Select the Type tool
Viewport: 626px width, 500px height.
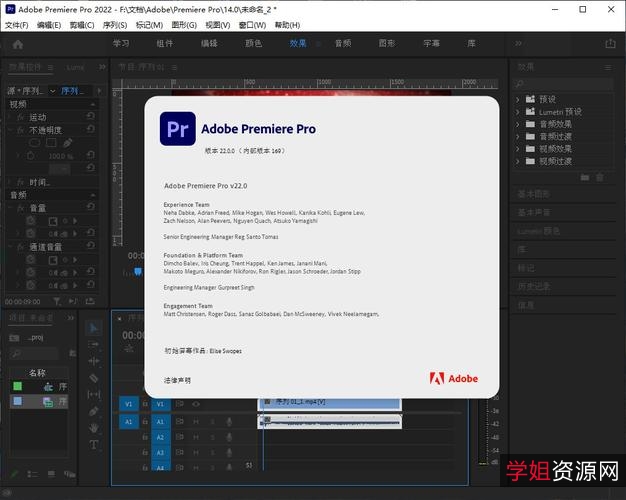tap(94, 444)
